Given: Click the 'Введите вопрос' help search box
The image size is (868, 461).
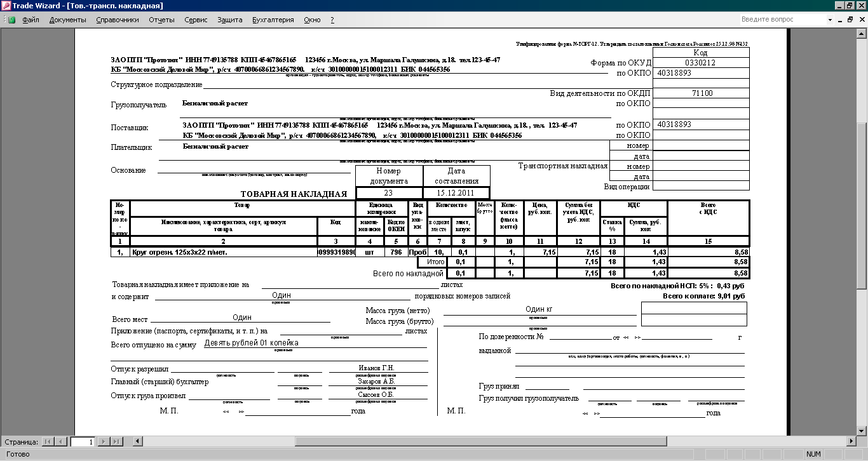Looking at the screenshot, I should [782, 20].
